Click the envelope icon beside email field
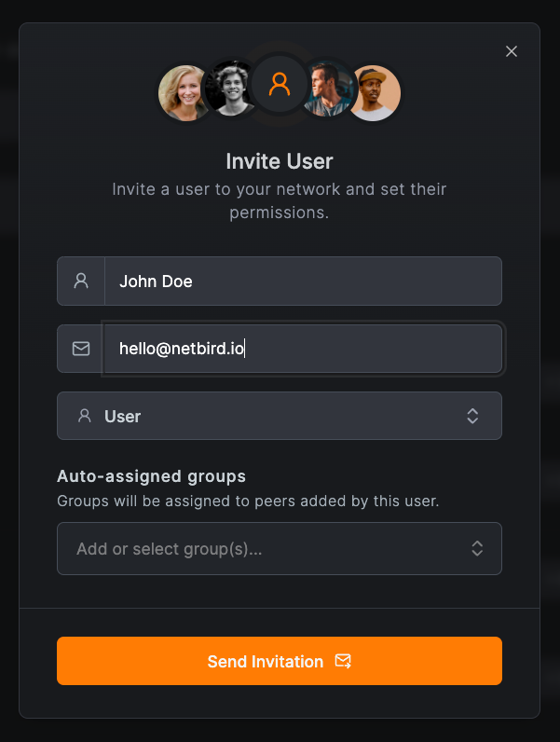 pyautogui.click(x=81, y=349)
